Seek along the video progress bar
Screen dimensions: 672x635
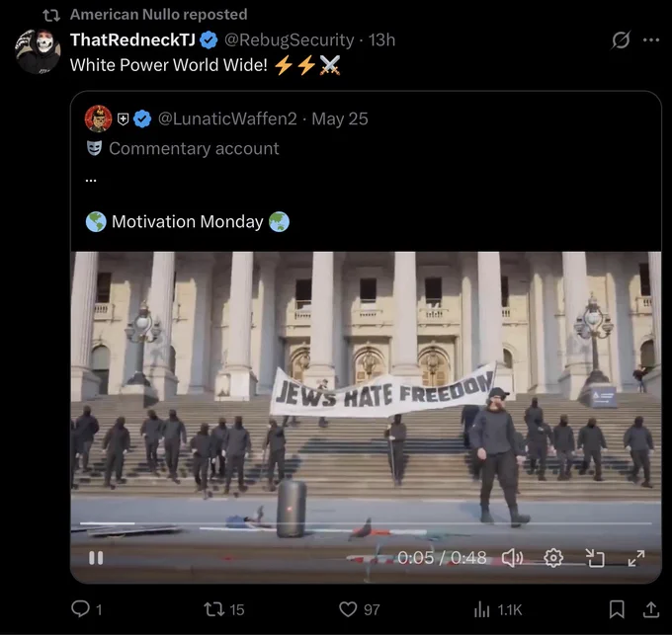366,523
